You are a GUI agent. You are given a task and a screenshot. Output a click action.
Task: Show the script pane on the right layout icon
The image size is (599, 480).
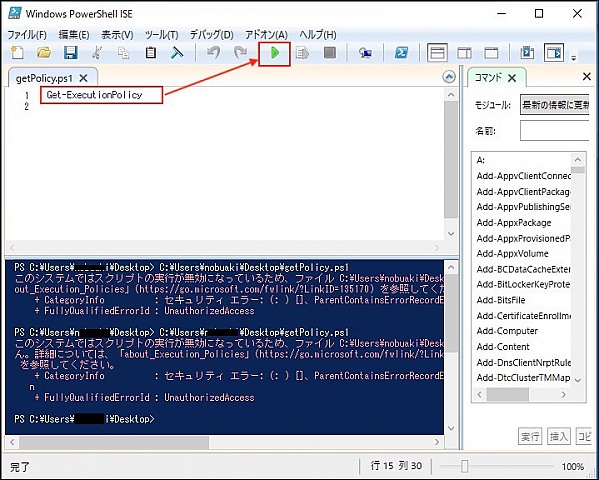tap(464, 53)
